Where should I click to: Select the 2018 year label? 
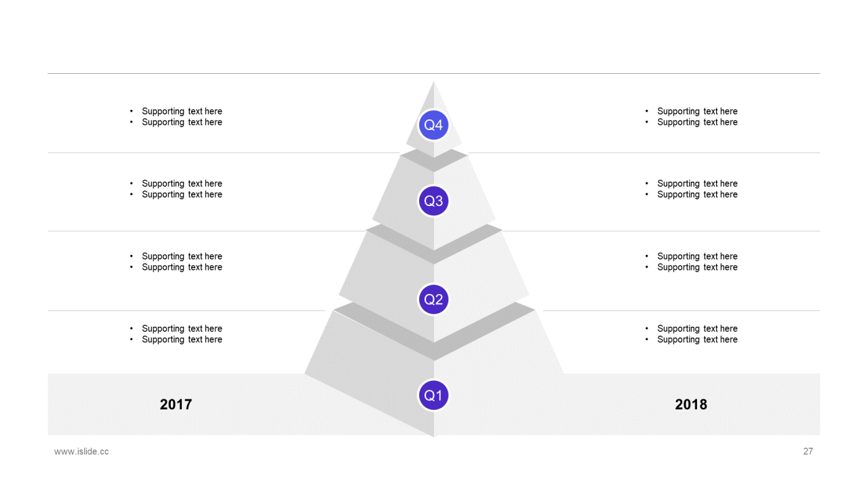click(x=691, y=404)
